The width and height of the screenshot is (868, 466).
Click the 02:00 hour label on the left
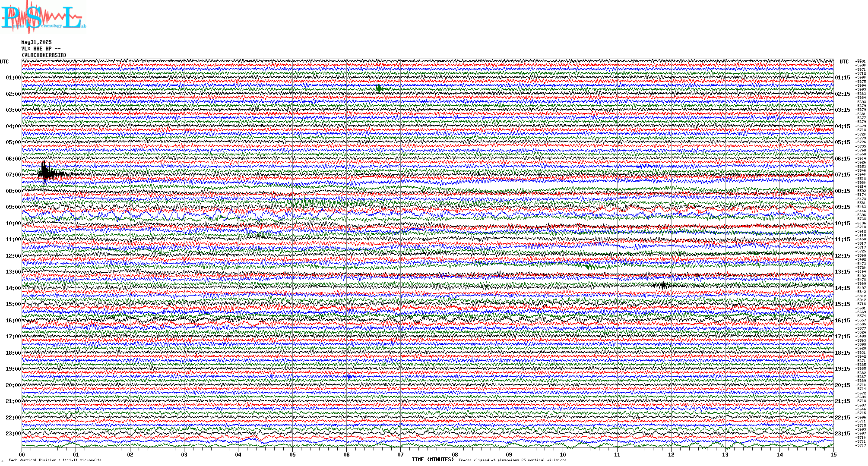[x=13, y=94]
